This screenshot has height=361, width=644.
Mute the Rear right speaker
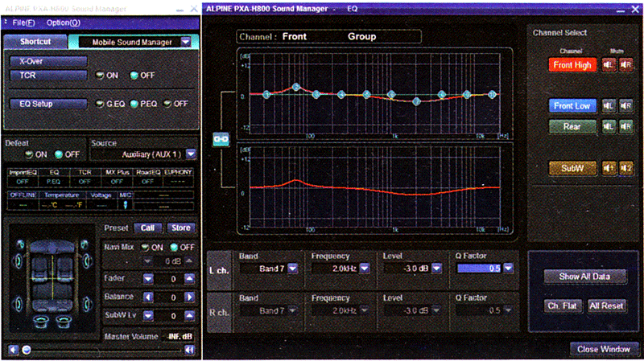tap(625, 126)
